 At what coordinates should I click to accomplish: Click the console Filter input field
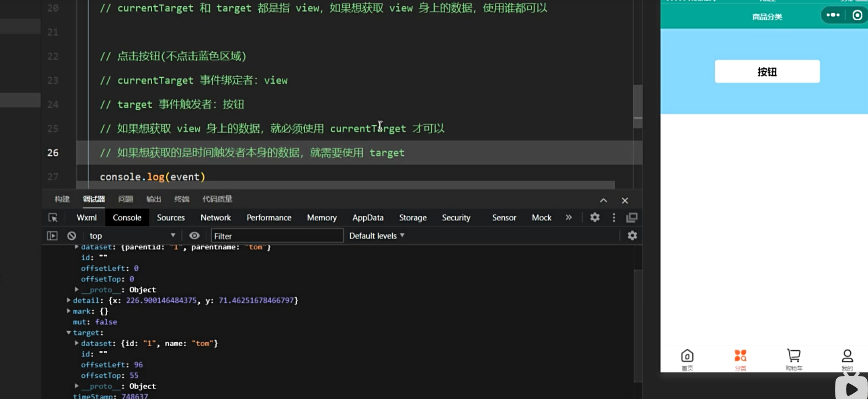pyautogui.click(x=277, y=236)
